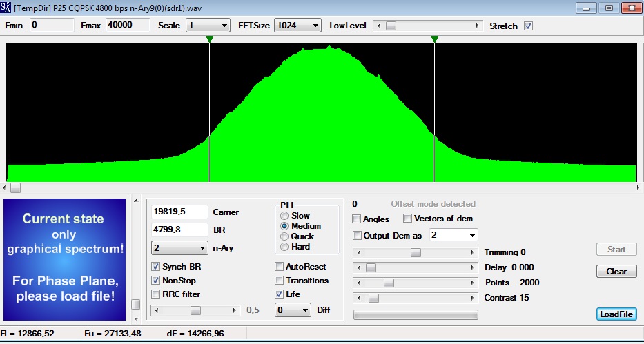Click the green spectrum display area

(x=322, y=112)
